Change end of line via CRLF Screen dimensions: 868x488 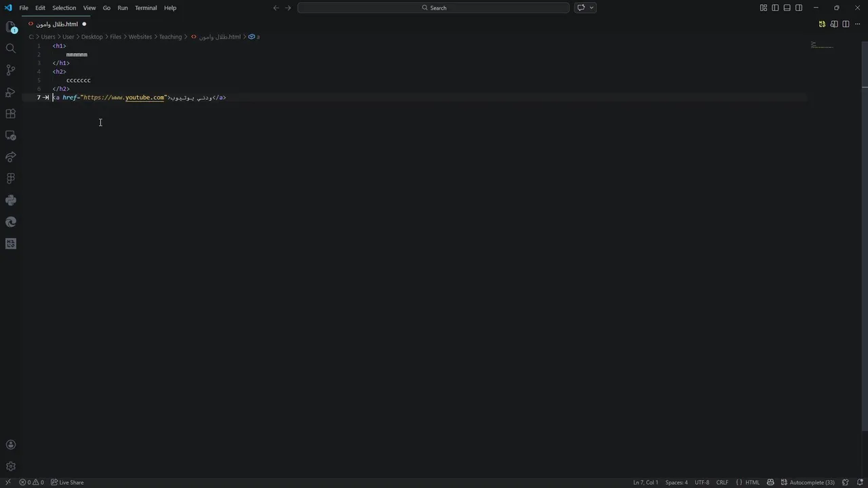coord(722,483)
